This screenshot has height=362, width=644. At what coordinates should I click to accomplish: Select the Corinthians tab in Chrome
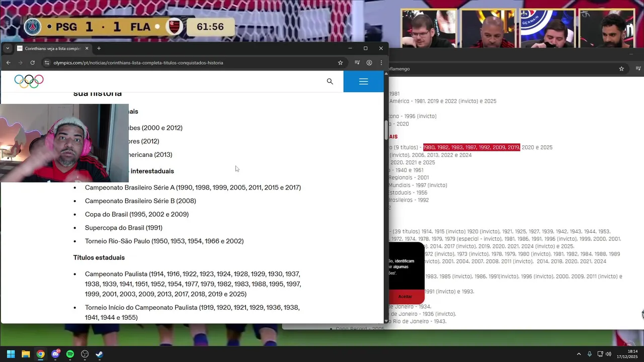pyautogui.click(x=52, y=48)
